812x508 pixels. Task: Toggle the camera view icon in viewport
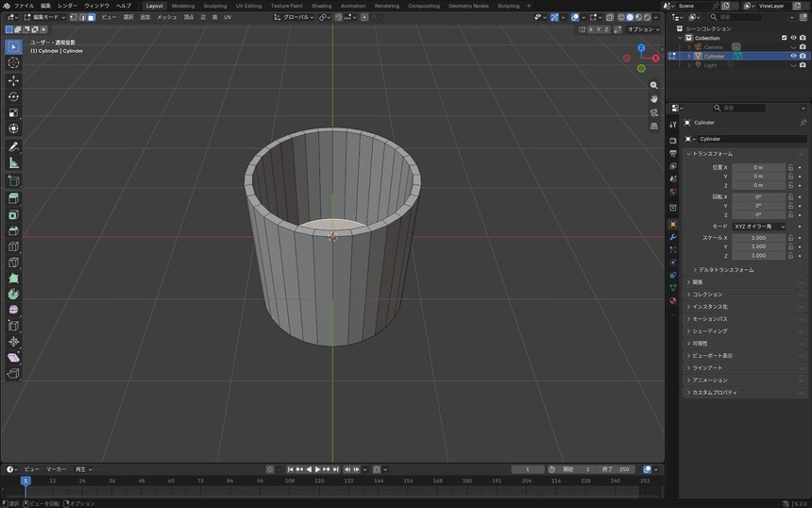click(654, 112)
